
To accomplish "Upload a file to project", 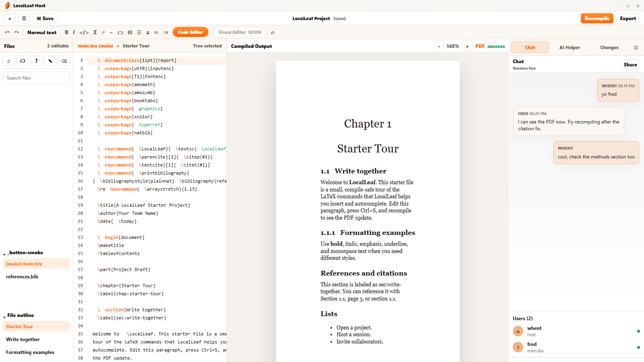I will (36, 61).
